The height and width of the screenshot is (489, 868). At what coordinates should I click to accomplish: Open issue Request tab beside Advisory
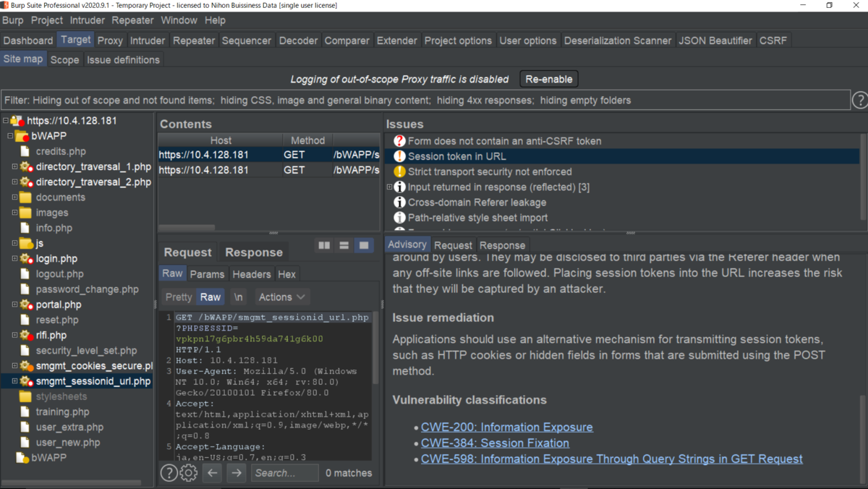point(453,245)
